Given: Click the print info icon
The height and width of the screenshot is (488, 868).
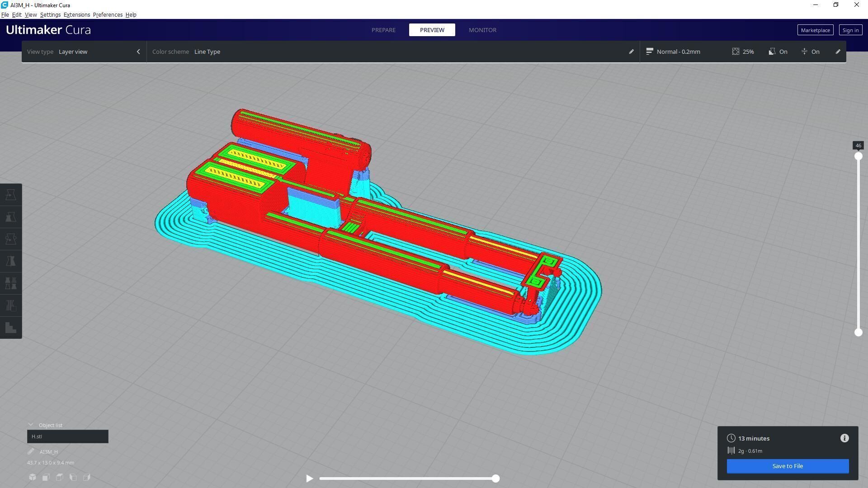Looking at the screenshot, I should pos(844,438).
